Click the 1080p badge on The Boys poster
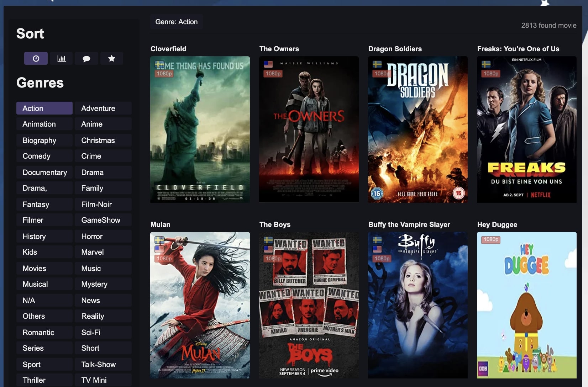 (273, 259)
